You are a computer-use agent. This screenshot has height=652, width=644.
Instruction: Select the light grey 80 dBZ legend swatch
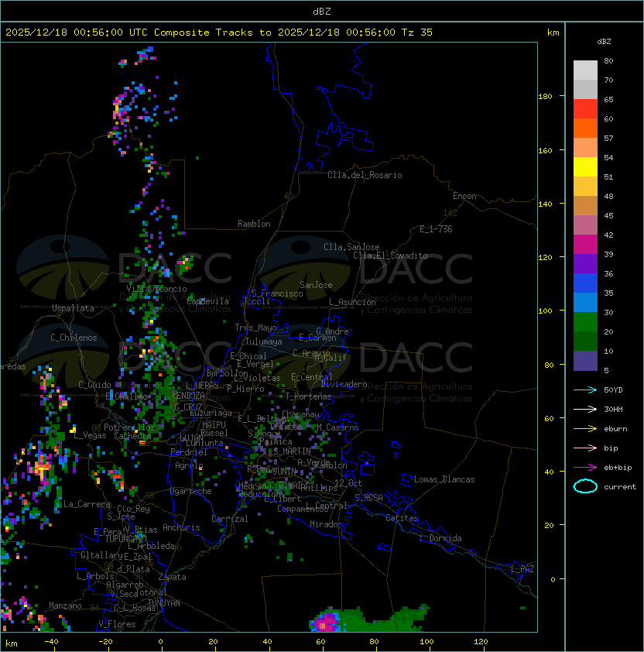(585, 70)
